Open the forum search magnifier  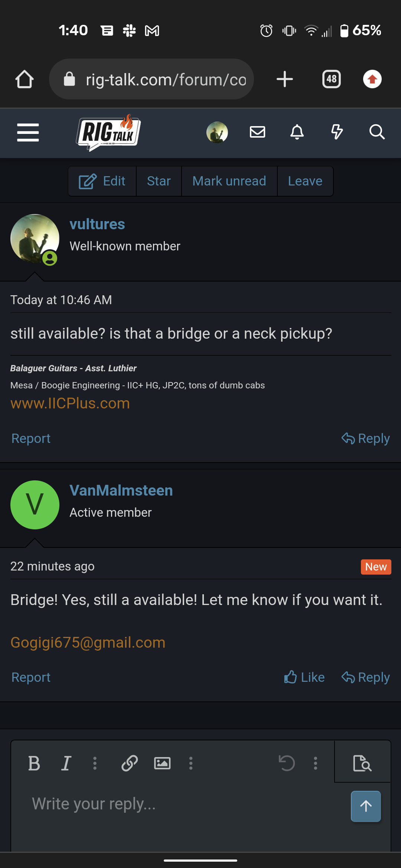pos(377,132)
